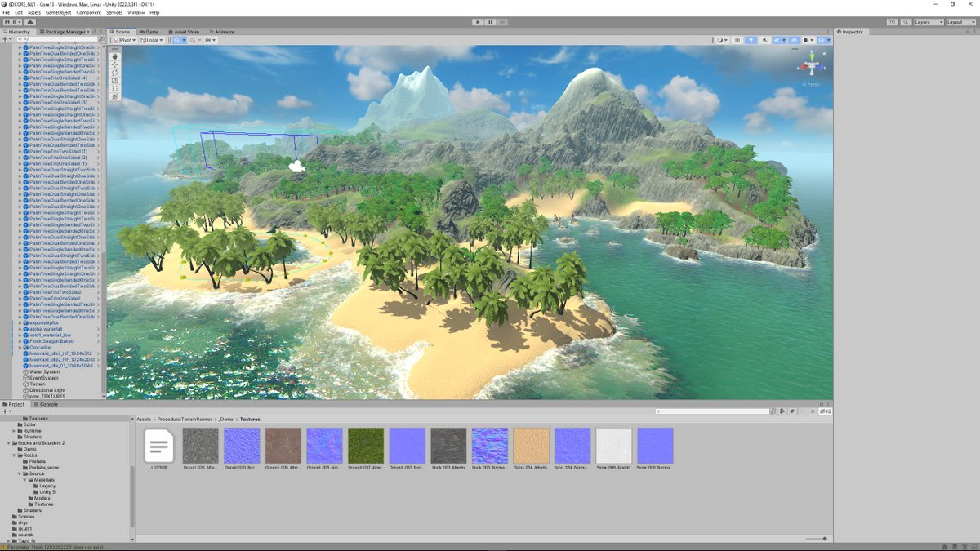Select the Scale tool in Scene view
The width and height of the screenshot is (980, 551).
click(115, 81)
